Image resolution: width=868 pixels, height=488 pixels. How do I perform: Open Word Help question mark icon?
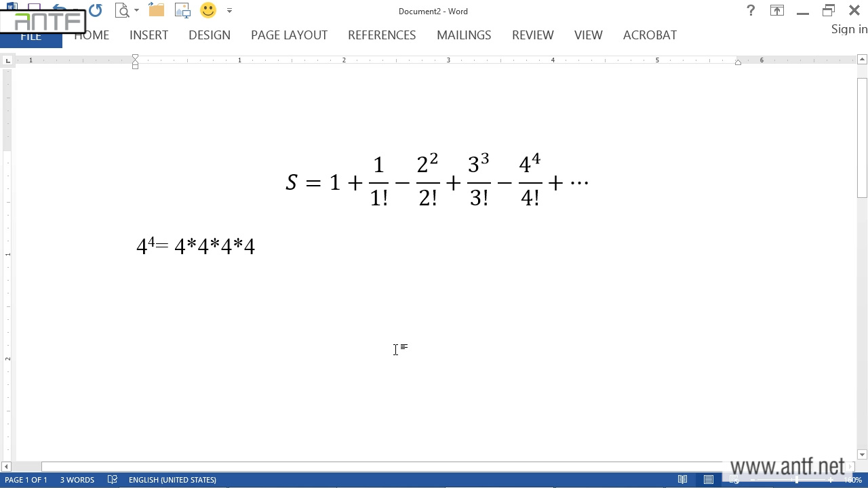point(751,10)
